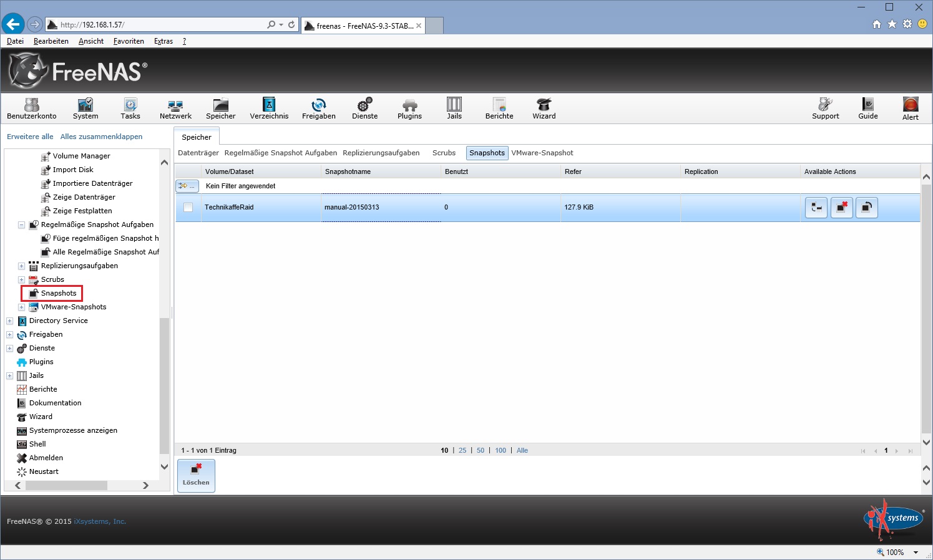Select Import Disk in the tree
This screenshot has height=560, width=933.
click(73, 170)
